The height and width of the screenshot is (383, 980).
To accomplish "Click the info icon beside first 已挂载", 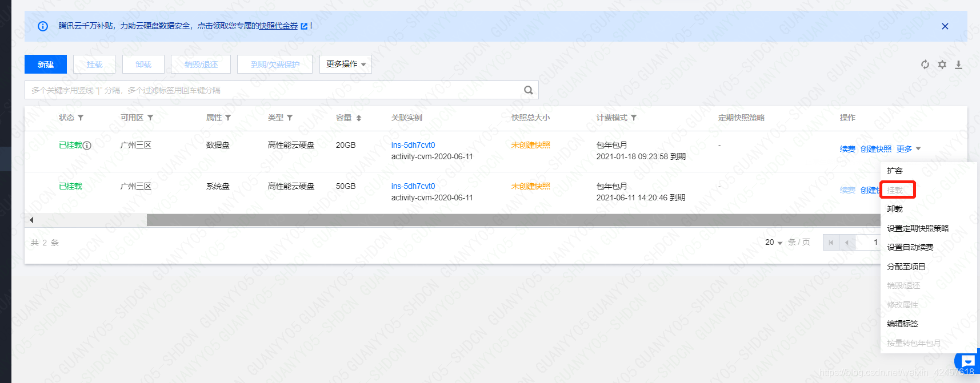I will point(87,146).
